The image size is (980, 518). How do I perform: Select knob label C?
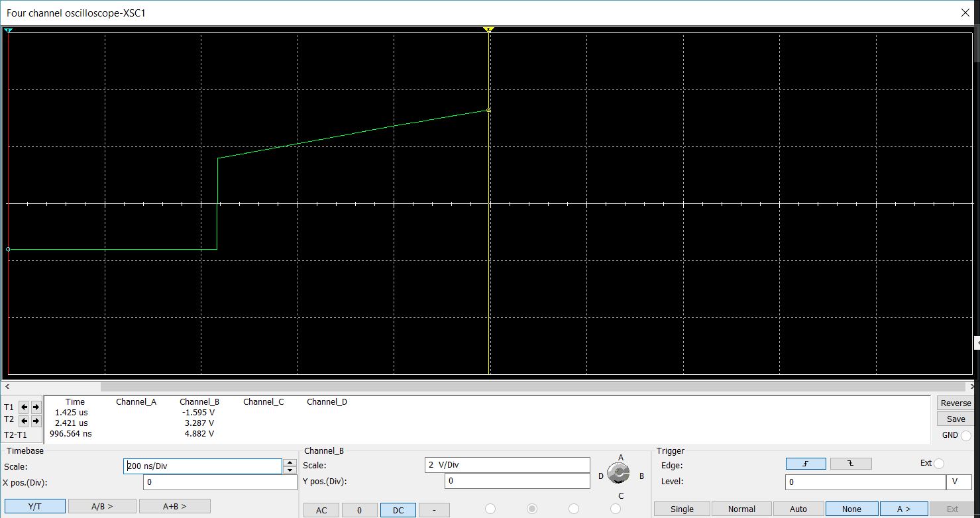(x=621, y=495)
